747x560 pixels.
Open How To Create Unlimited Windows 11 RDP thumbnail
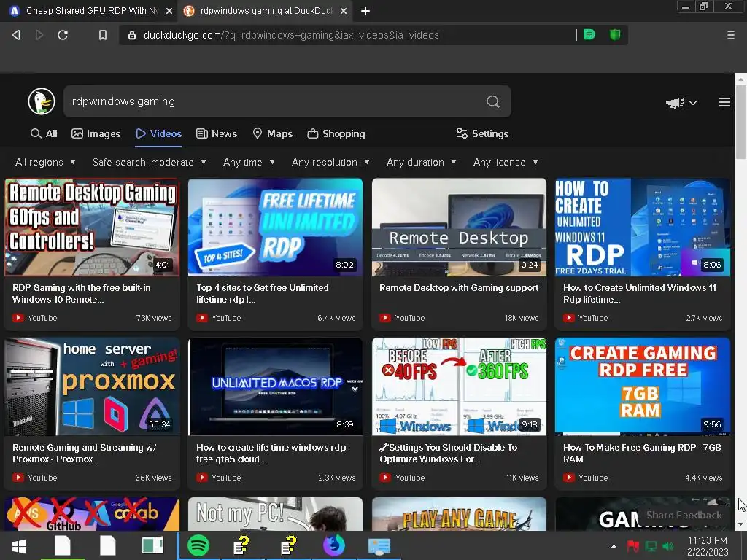642,227
